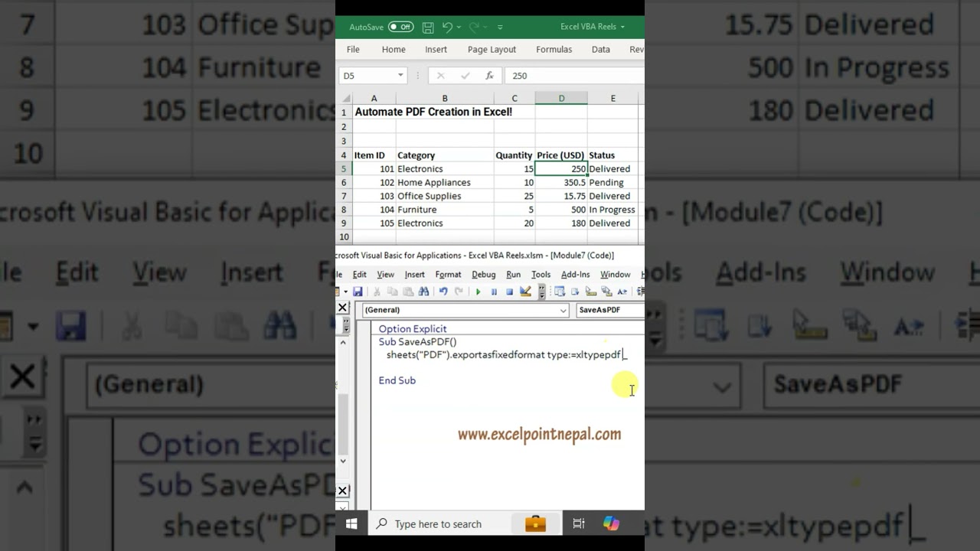Click the price cell 350.5

[x=561, y=182]
